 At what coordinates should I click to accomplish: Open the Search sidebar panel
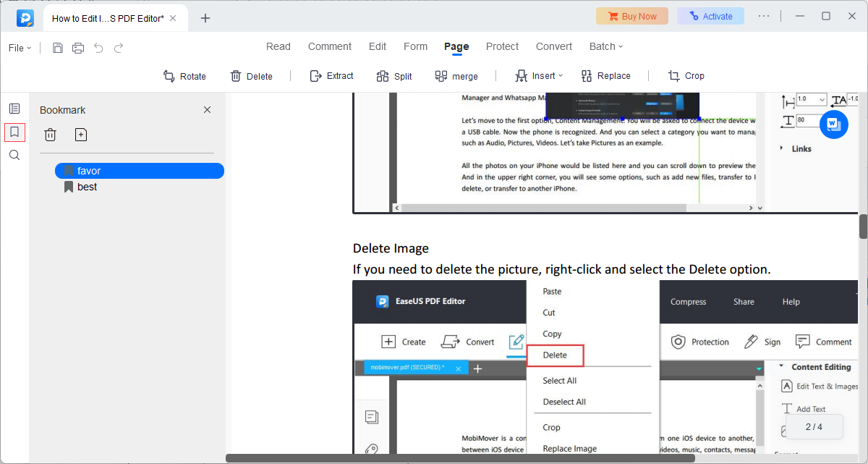tap(14, 155)
